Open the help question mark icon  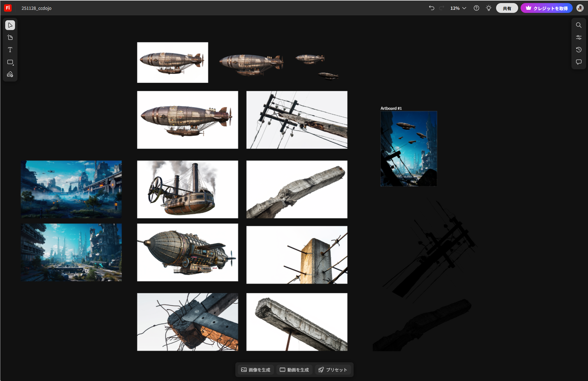[x=476, y=8]
